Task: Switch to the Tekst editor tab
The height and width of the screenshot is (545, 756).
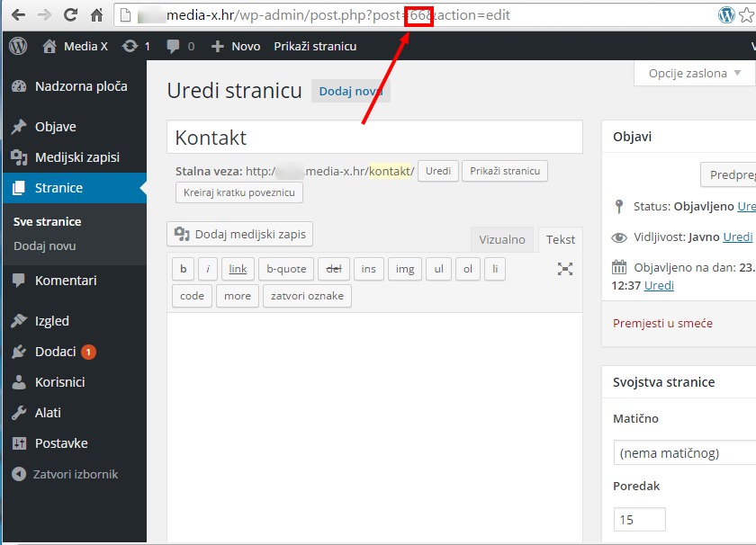Action: tap(560, 239)
